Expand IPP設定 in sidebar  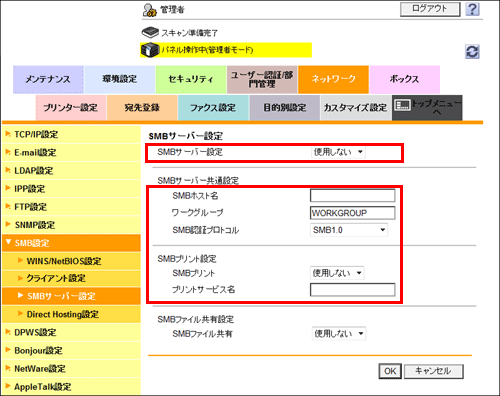(x=71, y=189)
